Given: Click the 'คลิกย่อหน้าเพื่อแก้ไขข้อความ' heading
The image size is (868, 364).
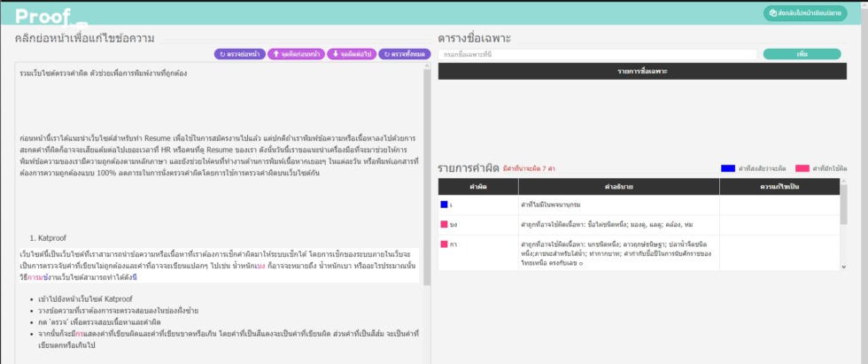Looking at the screenshot, I should click(85, 38).
